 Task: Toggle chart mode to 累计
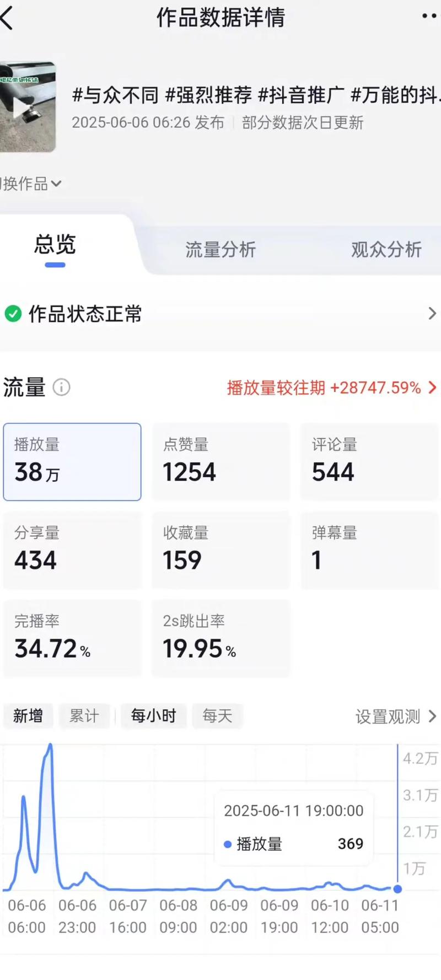[84, 716]
